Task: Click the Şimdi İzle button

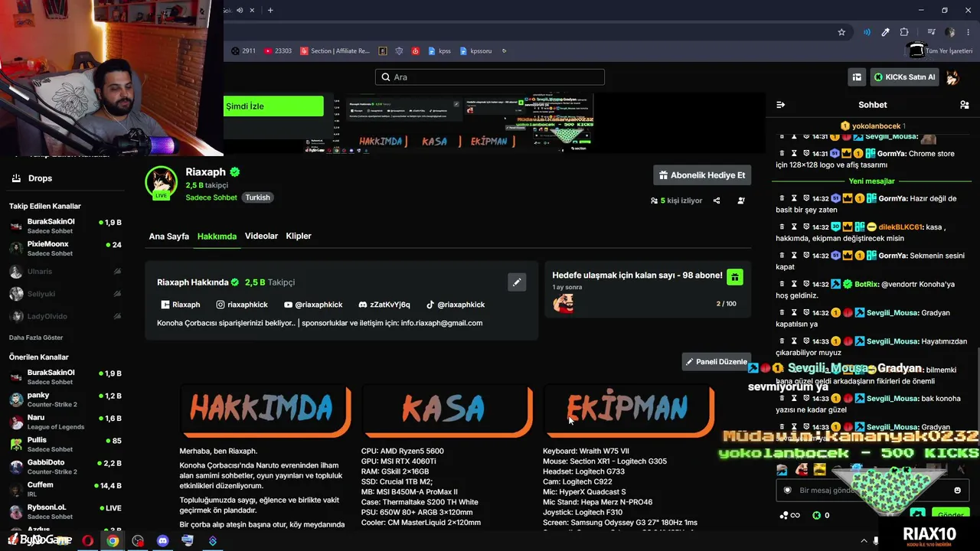Action: tap(273, 106)
